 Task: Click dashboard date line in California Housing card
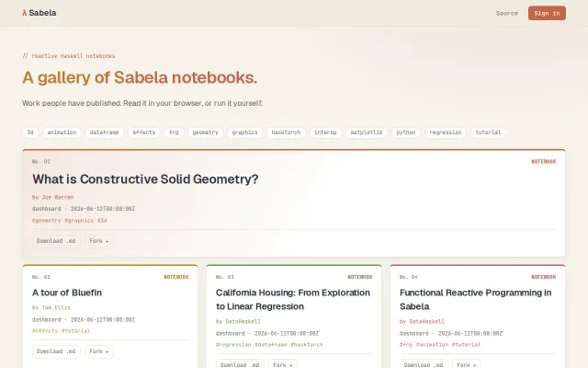(x=267, y=333)
